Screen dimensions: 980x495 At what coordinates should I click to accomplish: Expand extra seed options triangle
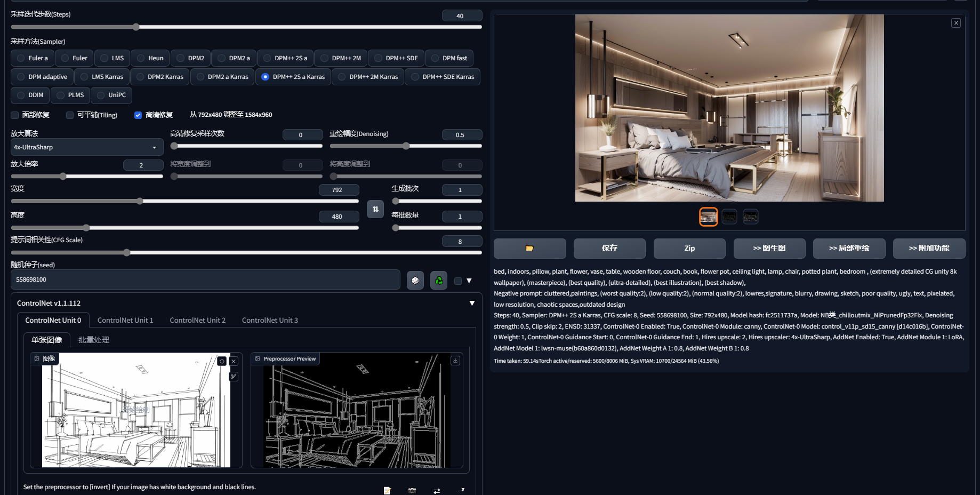coord(469,281)
